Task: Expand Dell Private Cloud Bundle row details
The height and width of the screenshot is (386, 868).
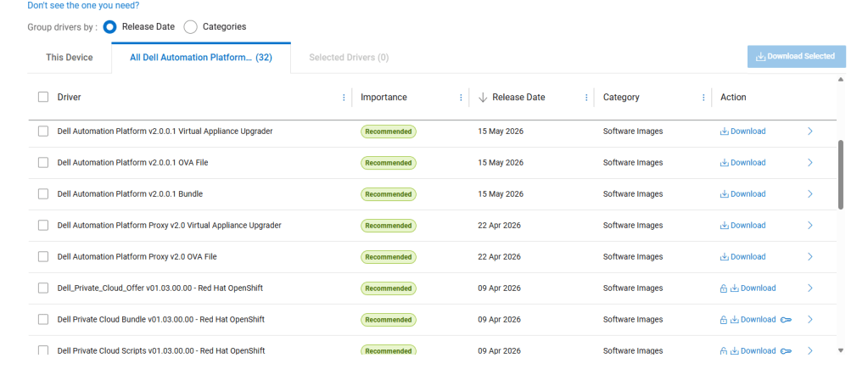Action: [809, 320]
